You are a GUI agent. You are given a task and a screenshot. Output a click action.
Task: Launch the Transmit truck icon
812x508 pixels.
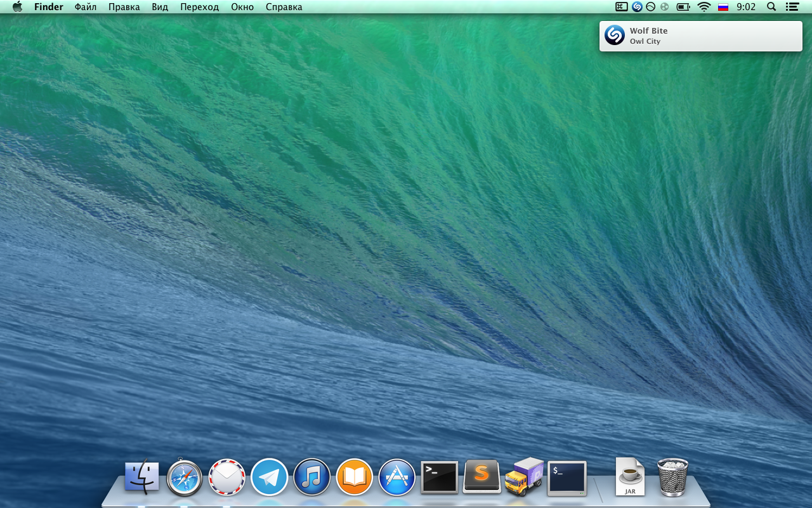(x=524, y=476)
